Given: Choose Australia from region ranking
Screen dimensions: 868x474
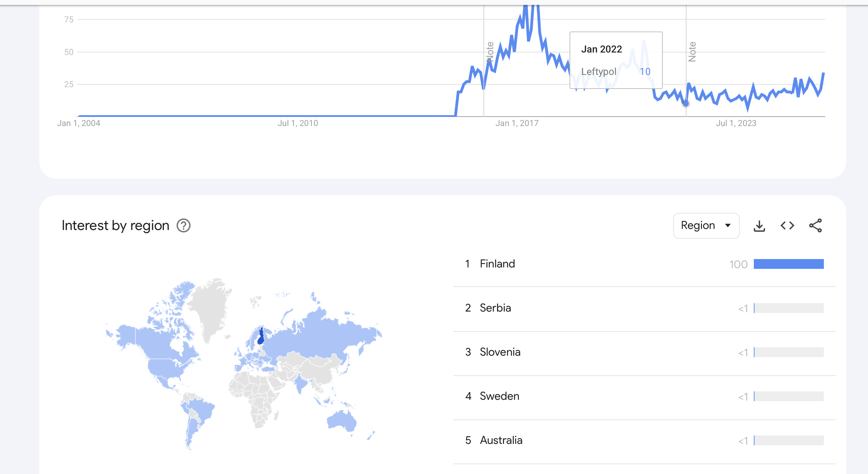Looking at the screenshot, I should point(501,440).
